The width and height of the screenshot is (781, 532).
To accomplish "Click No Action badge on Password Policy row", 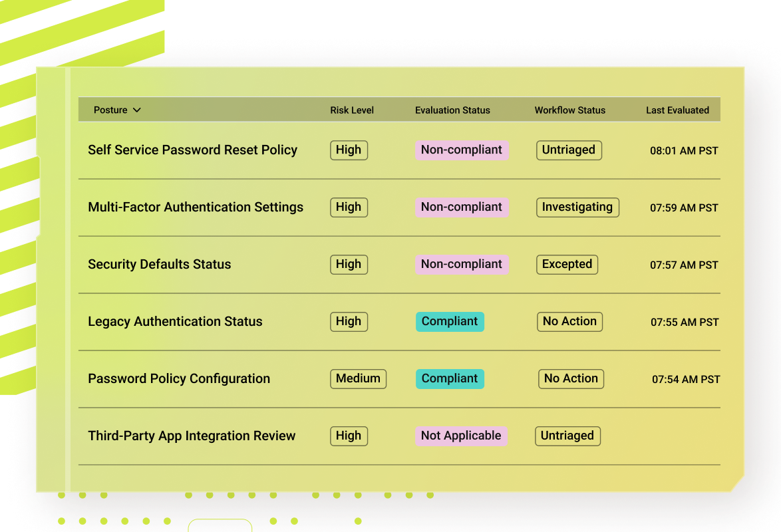I will (571, 378).
